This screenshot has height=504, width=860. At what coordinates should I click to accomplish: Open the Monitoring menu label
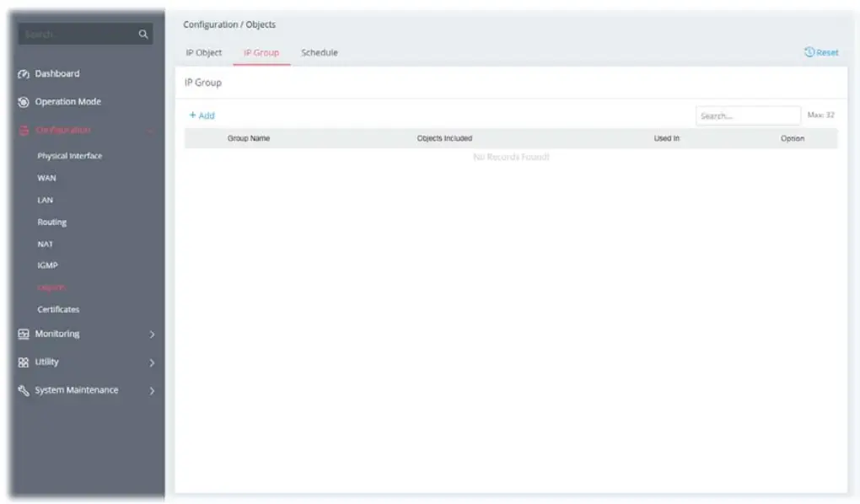click(57, 334)
